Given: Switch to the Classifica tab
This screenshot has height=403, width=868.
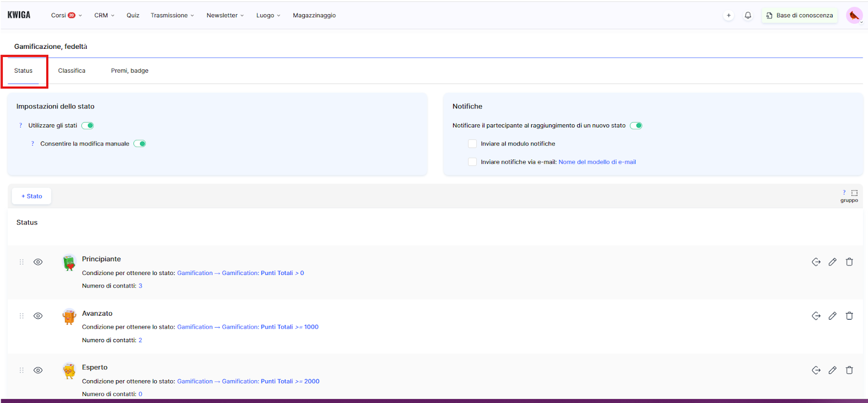Looking at the screenshot, I should point(72,71).
